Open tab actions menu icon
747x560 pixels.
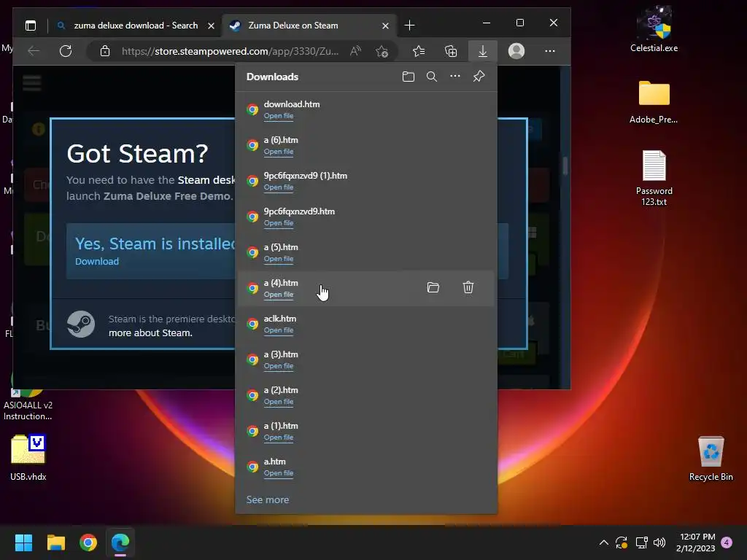(x=31, y=26)
